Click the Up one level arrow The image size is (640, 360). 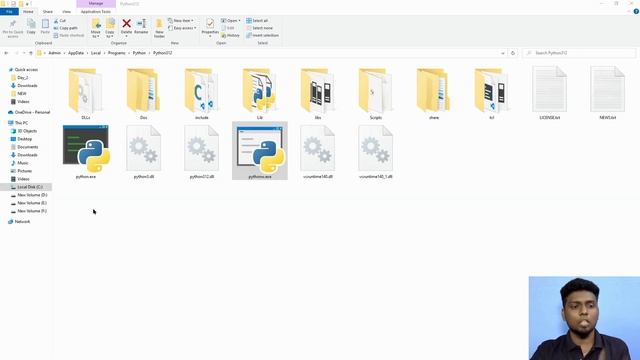pyautogui.click(x=31, y=53)
